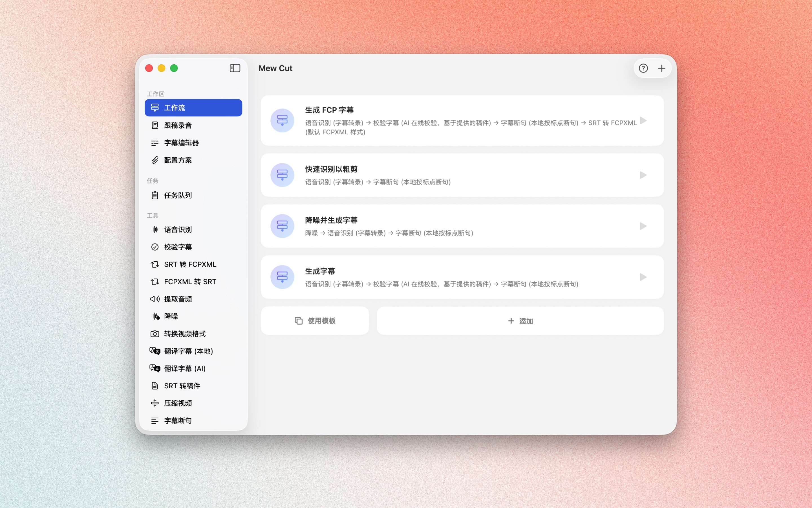Open 跟稿录音 in the sidebar

pyautogui.click(x=193, y=125)
